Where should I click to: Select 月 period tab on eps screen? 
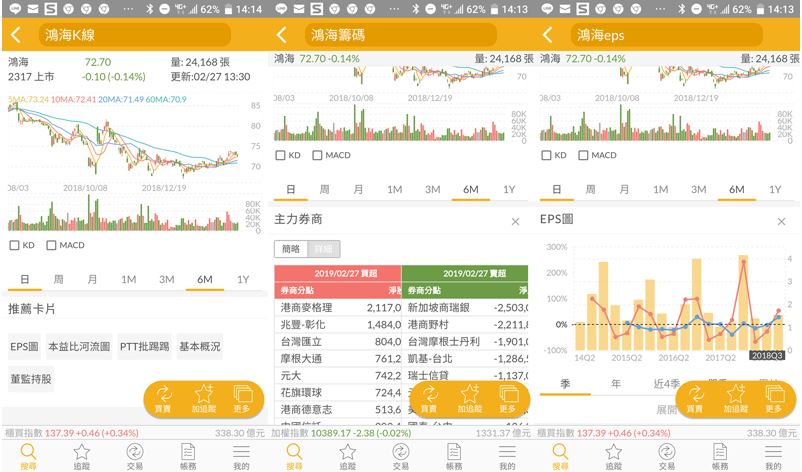[624, 189]
